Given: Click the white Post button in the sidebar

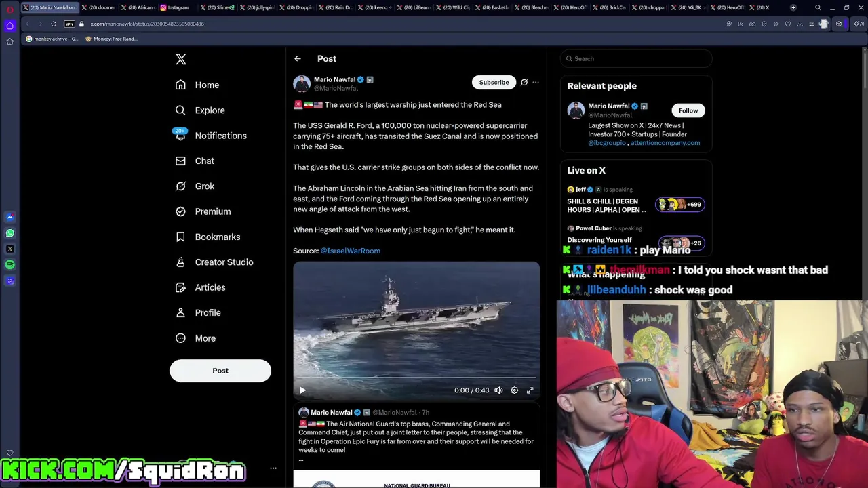Looking at the screenshot, I should 220,371.
